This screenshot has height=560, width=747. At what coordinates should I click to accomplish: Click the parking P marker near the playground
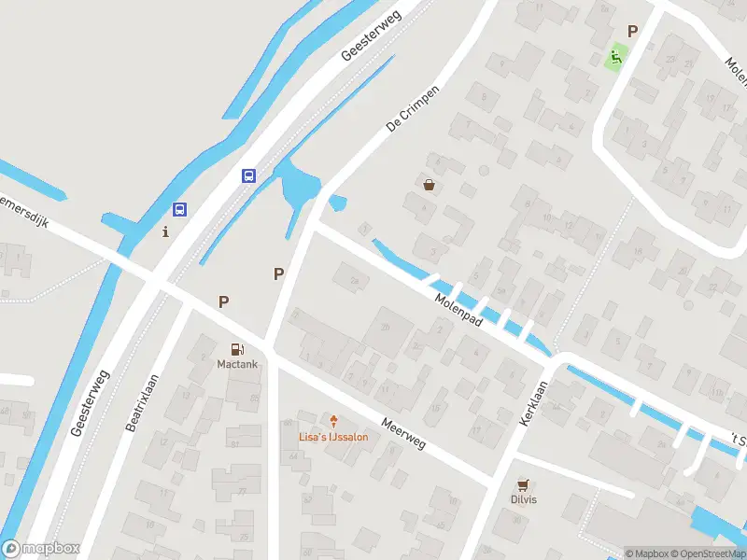tap(632, 32)
